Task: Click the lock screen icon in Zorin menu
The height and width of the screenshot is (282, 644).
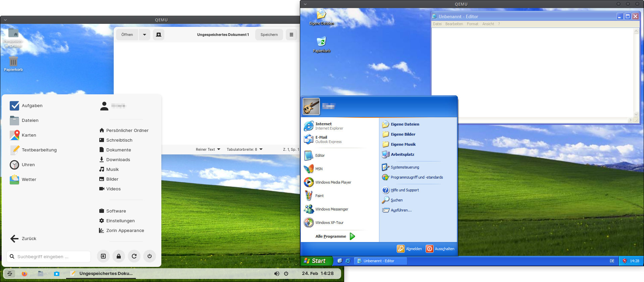Action: click(119, 256)
